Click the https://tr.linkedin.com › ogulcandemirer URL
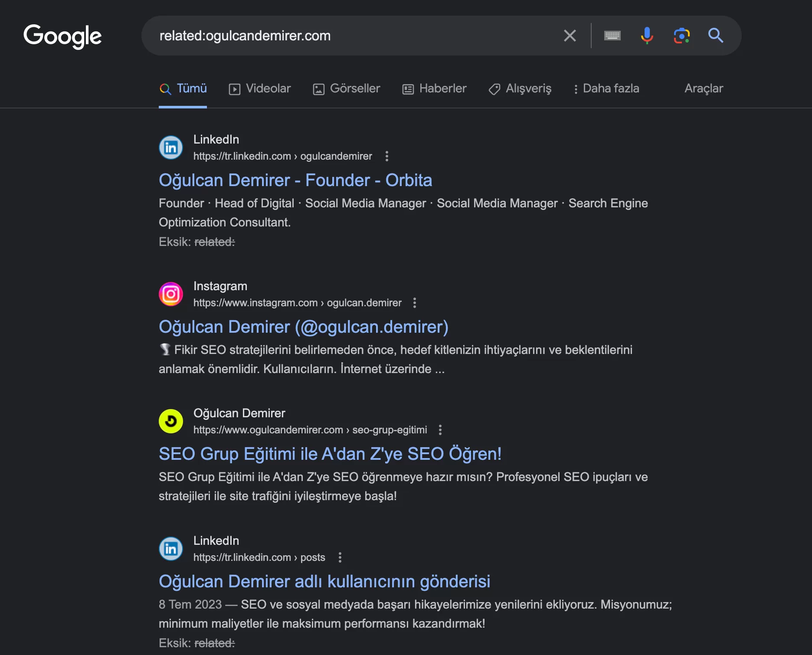The image size is (812, 655). (x=283, y=156)
